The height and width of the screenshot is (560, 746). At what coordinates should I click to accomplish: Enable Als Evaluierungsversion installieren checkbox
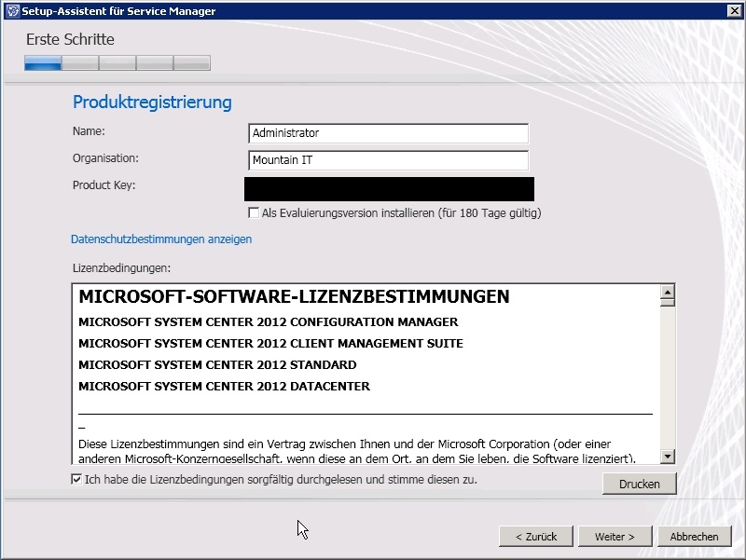point(254,213)
